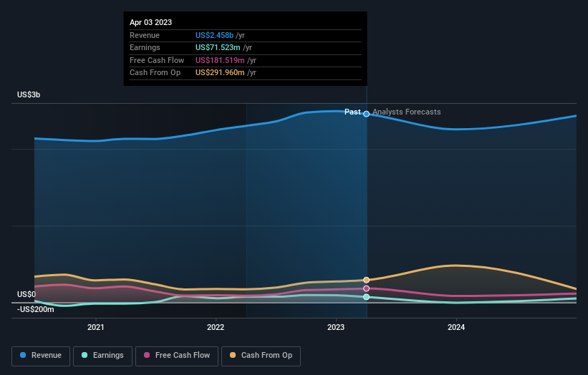Click the Earnings row label in tooltip
Viewport: 588px width, 375px height.
click(x=145, y=47)
